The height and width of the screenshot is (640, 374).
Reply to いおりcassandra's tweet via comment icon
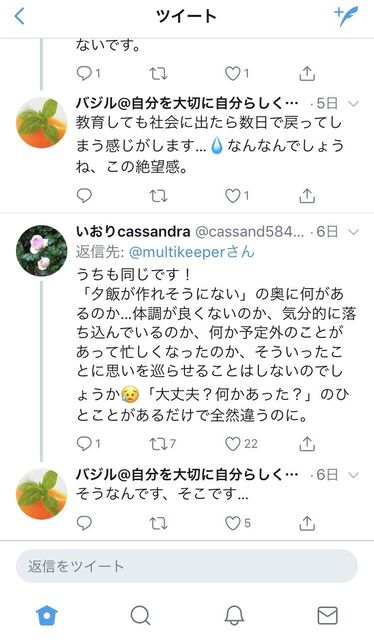click(88, 444)
